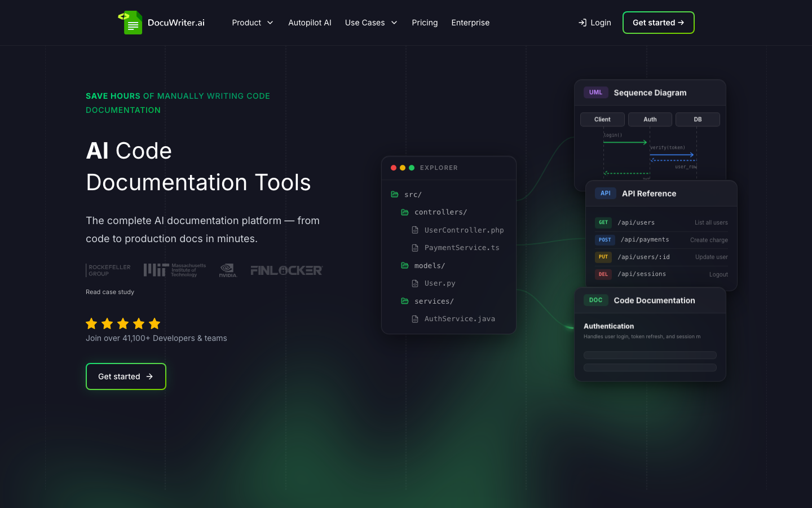The width and height of the screenshot is (812, 508).
Task: Click the src/ folder icon
Action: [x=395, y=194]
